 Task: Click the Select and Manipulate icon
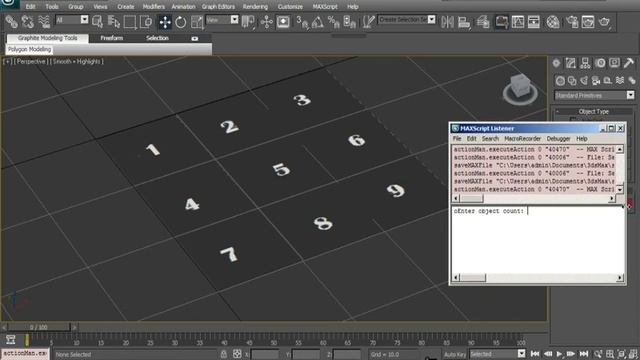(x=267, y=22)
